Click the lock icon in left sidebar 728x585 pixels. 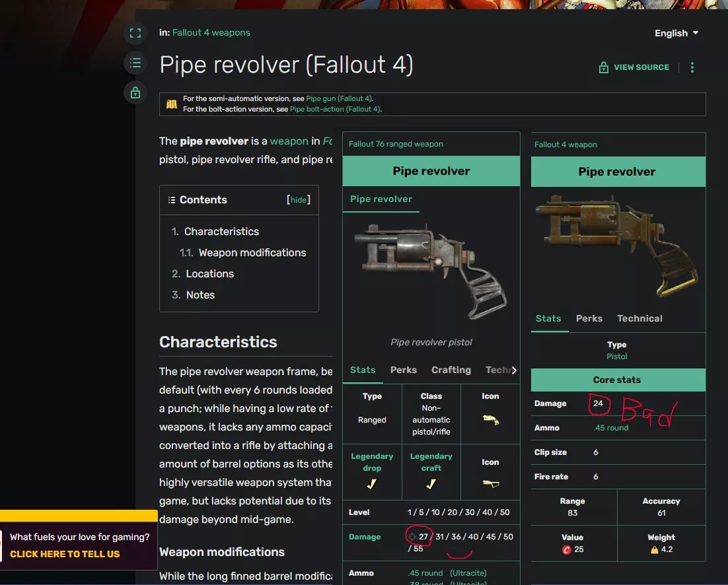pyautogui.click(x=135, y=92)
